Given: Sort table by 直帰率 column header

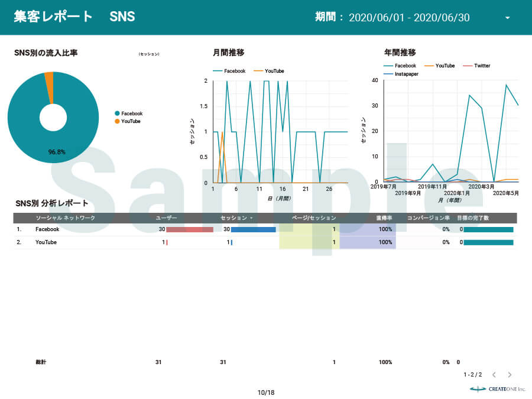Looking at the screenshot, I should [384, 218].
